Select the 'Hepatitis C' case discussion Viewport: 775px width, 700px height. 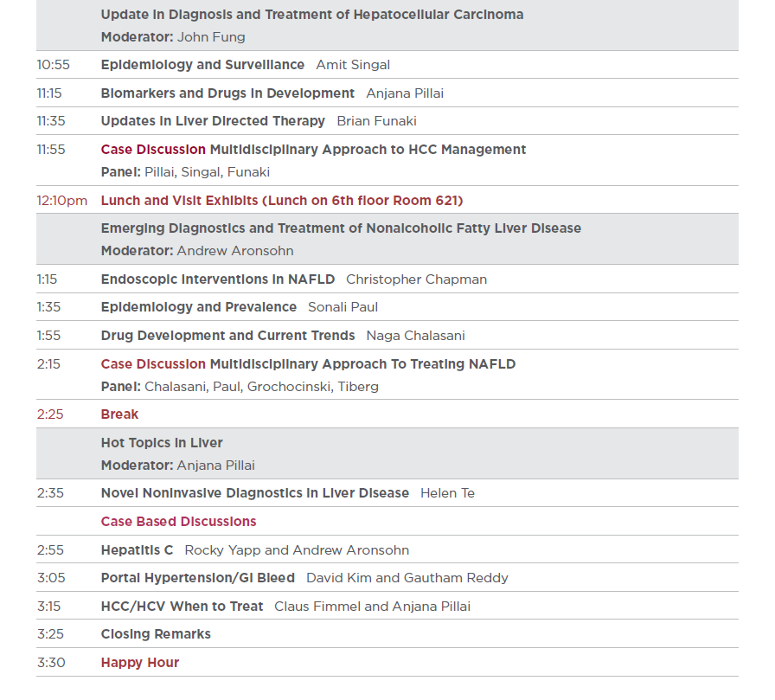[137, 550]
